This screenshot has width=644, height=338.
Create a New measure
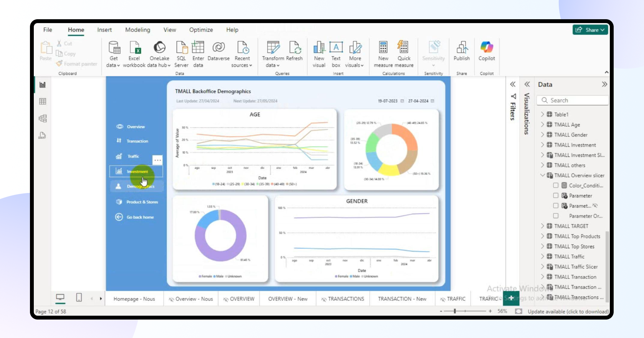[x=383, y=54]
